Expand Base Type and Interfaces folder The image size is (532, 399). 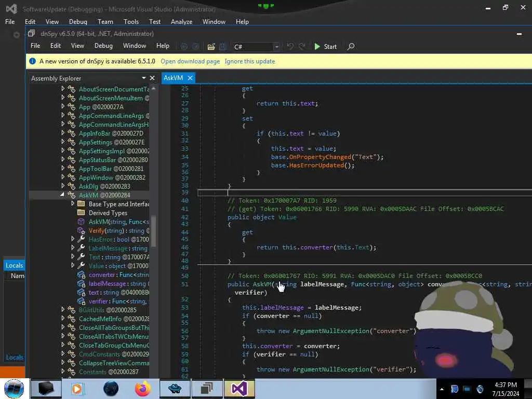click(73, 204)
